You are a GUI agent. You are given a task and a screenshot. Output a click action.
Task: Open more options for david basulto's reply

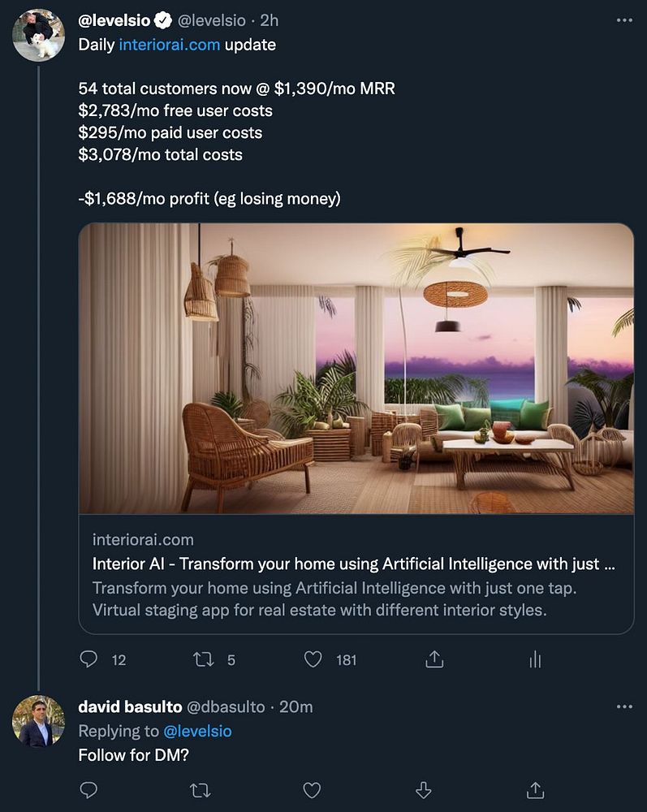(624, 707)
